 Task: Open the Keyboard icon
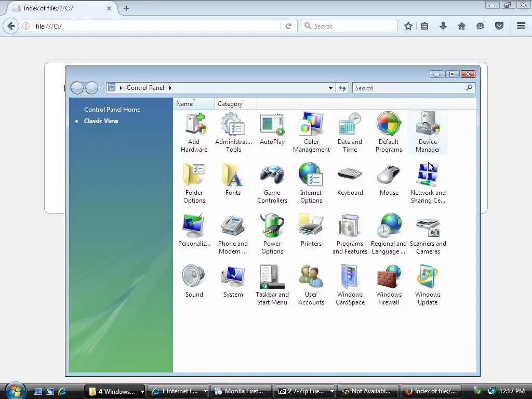point(350,180)
